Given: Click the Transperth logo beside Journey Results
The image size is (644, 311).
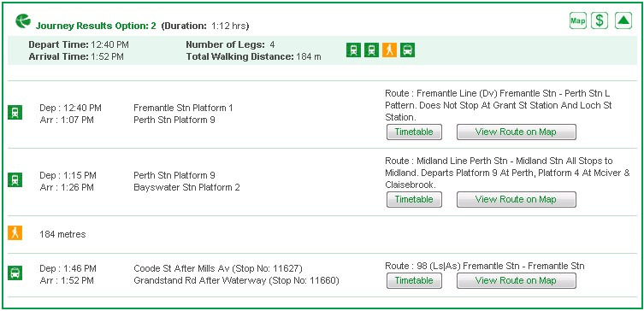Looking at the screenshot, I should click(x=23, y=21).
